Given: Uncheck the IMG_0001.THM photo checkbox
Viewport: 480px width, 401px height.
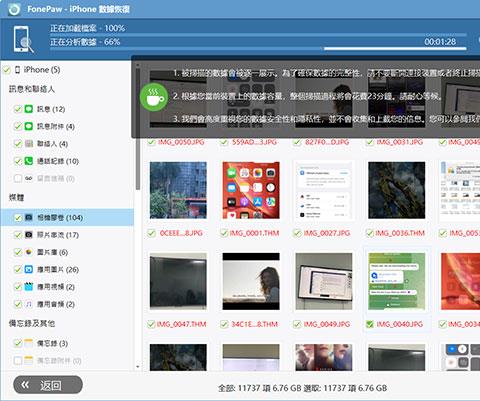Looking at the screenshot, I should click(x=224, y=233).
